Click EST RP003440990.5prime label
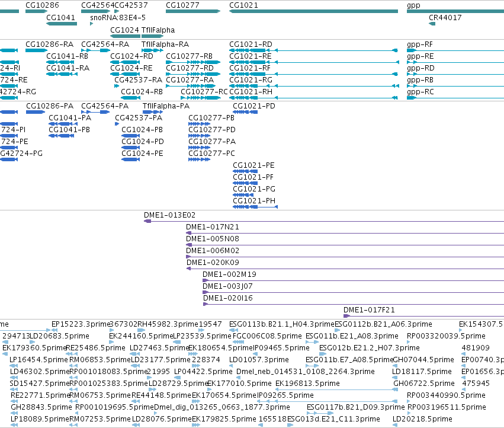 (x=446, y=395)
